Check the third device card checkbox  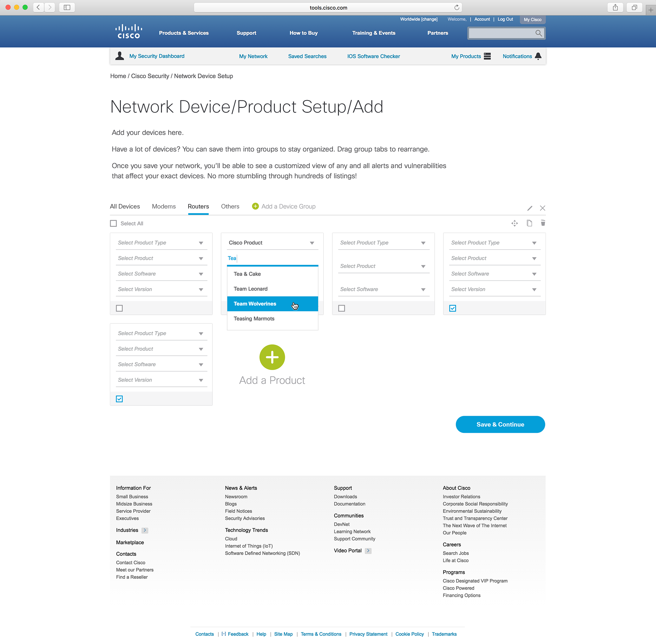point(341,308)
